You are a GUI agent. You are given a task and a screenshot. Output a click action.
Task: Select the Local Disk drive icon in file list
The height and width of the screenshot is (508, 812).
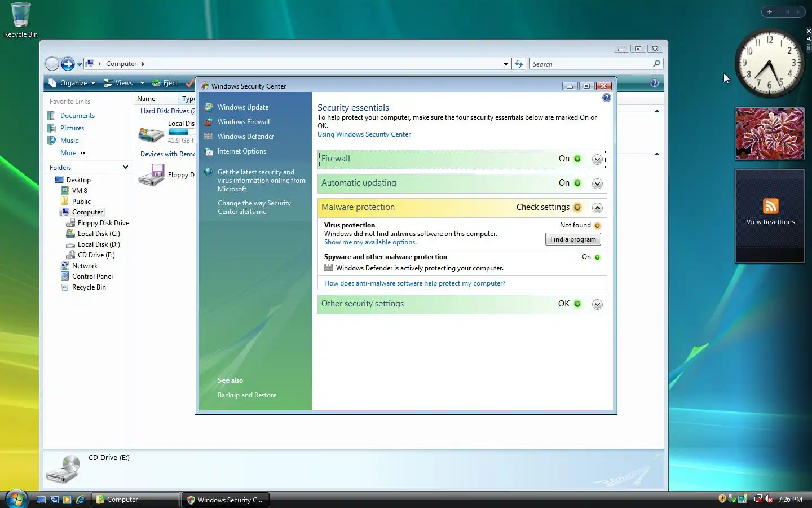[152, 134]
